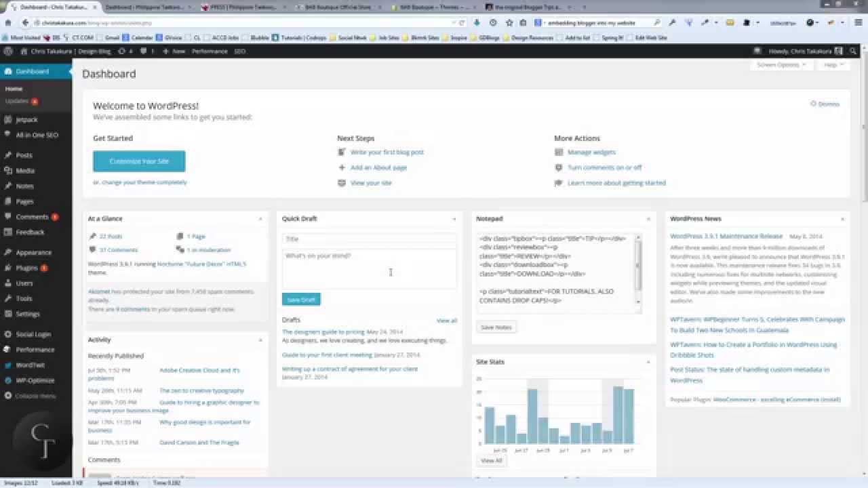This screenshot has height=488, width=868.
Task: Click the WordPress logo in admin bar
Action: 8,51
